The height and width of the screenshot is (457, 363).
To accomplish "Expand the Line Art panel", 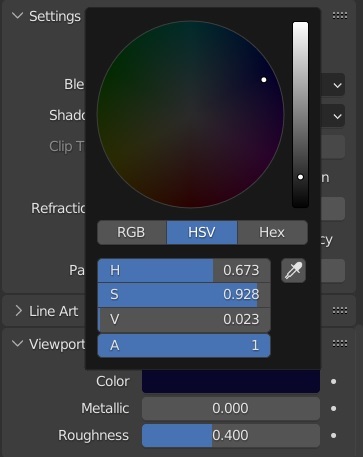I will [x=19, y=311].
